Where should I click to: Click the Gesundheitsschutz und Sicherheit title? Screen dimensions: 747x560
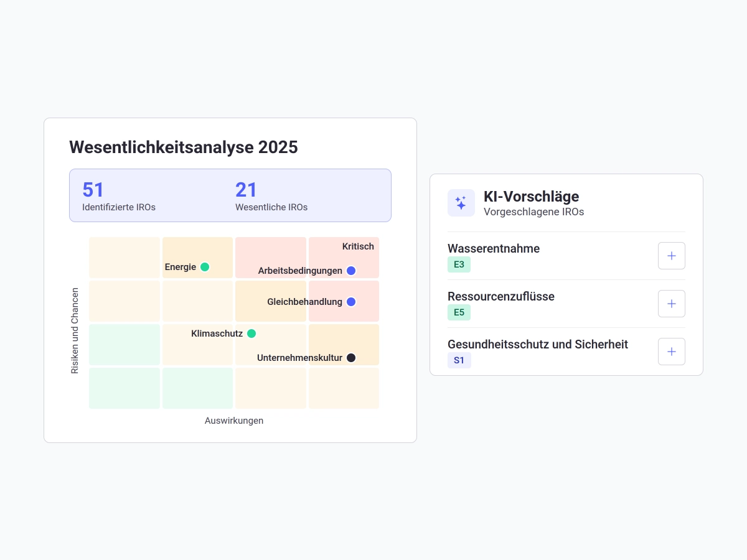(538, 344)
